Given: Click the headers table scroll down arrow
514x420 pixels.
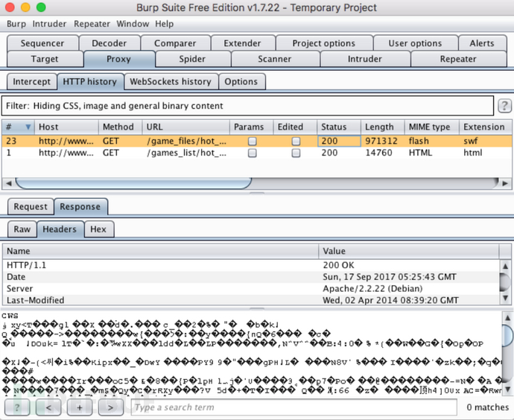Looking at the screenshot, I should tap(505, 298).
